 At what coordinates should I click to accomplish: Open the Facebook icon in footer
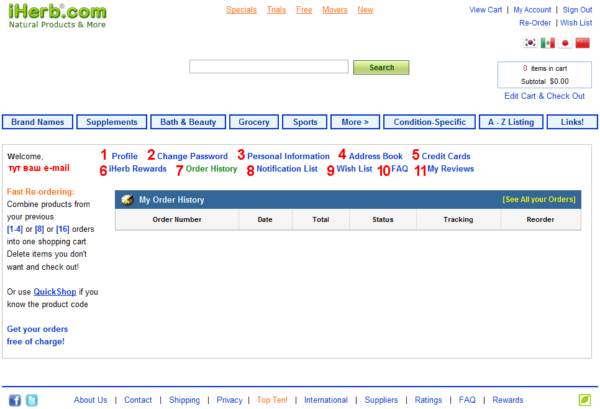[15, 400]
